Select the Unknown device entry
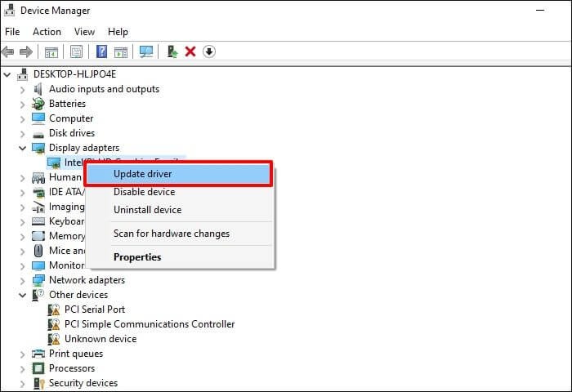Viewport: 572px width, 392px height. pyautogui.click(x=101, y=339)
